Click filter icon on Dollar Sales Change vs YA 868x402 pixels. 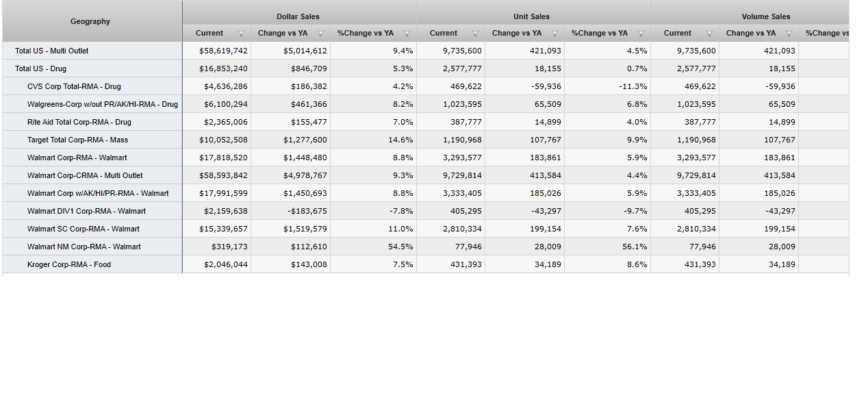coord(320,34)
